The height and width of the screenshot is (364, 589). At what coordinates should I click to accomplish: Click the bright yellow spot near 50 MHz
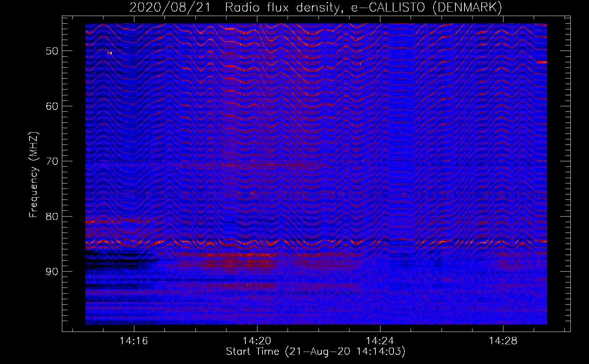110,53
